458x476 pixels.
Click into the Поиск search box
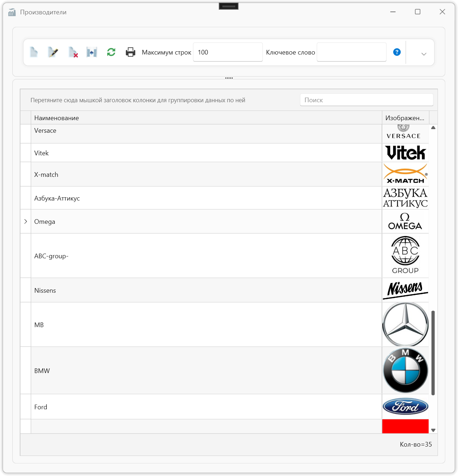[x=367, y=100]
